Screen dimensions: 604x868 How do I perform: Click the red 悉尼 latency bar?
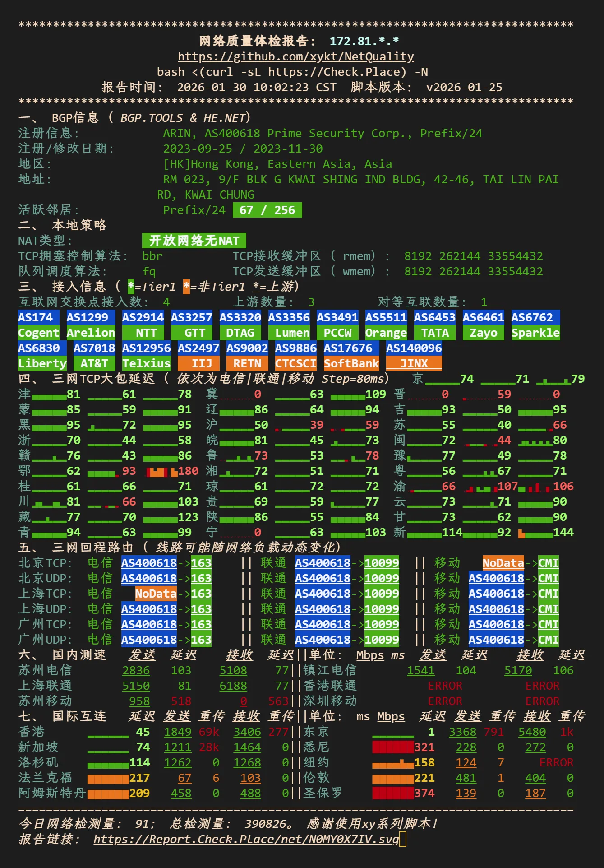pos(392,747)
